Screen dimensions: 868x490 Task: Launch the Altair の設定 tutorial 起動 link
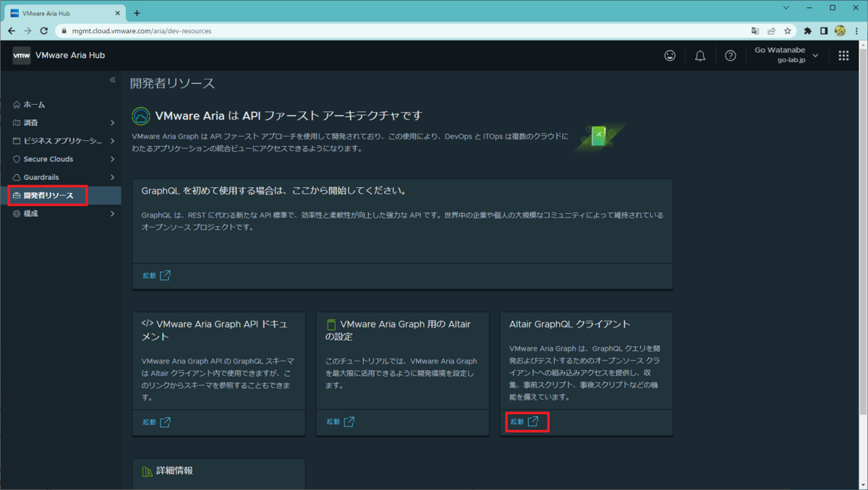coord(340,421)
